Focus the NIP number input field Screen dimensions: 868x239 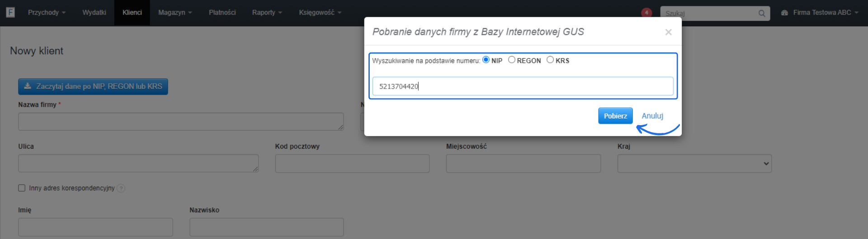click(523, 86)
